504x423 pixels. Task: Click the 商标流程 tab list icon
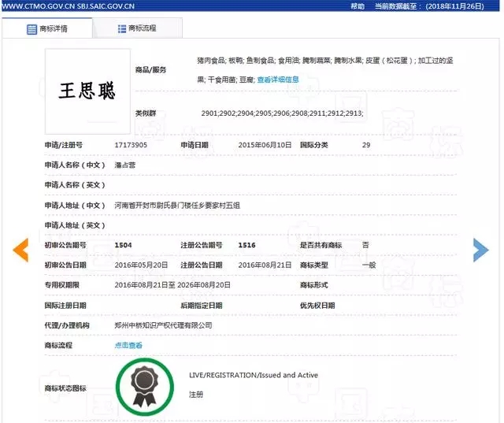(x=122, y=29)
